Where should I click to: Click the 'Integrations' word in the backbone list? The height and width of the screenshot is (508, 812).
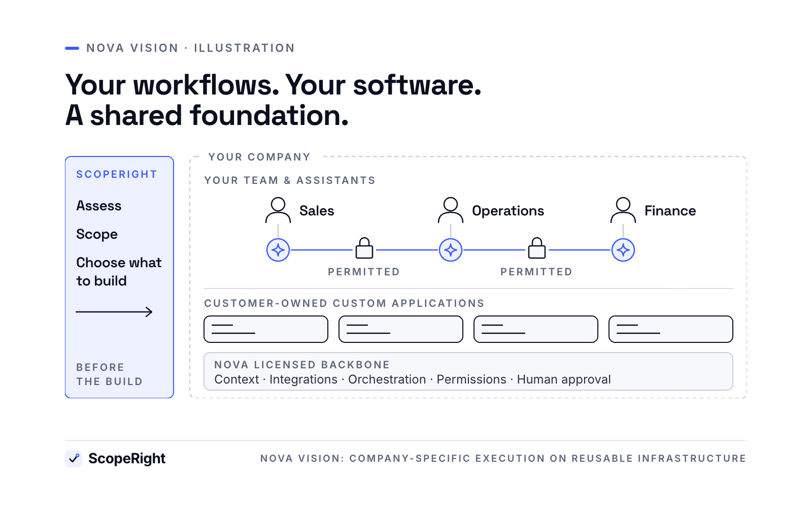[303, 379]
